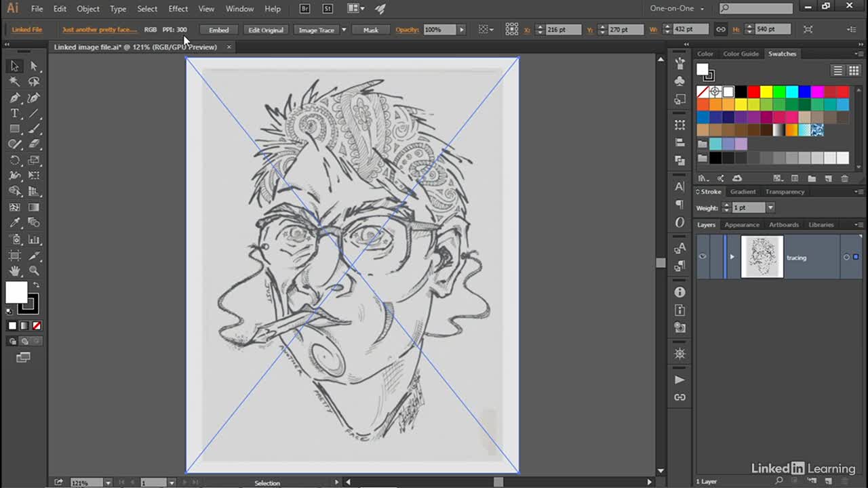This screenshot has height=488, width=868.
Task: Select the Direct Selection tool
Action: pyautogui.click(x=34, y=66)
